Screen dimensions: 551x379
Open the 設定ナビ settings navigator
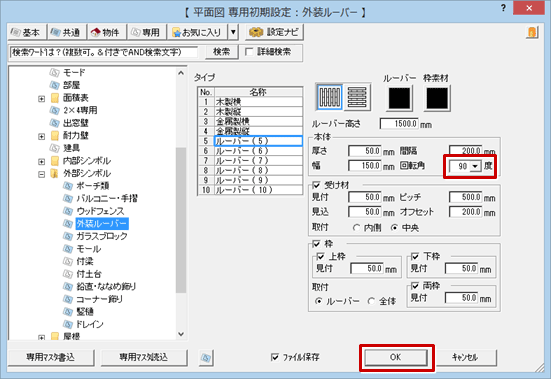(274, 32)
